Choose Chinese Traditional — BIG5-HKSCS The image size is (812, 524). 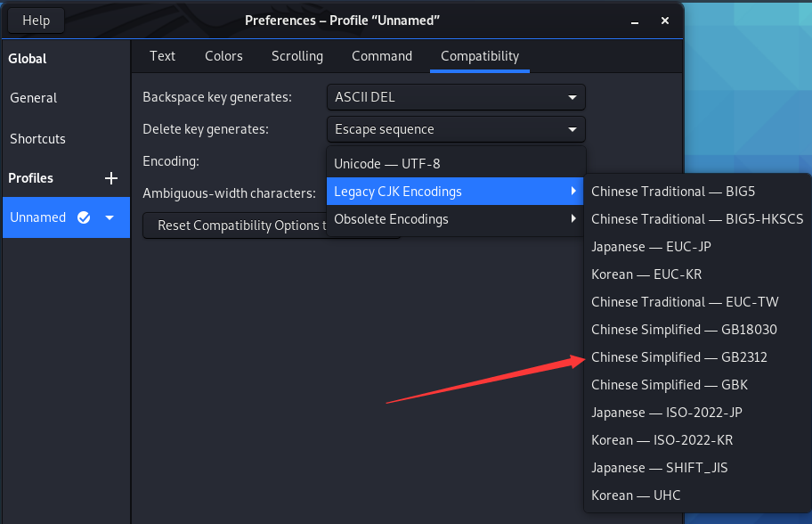click(697, 219)
